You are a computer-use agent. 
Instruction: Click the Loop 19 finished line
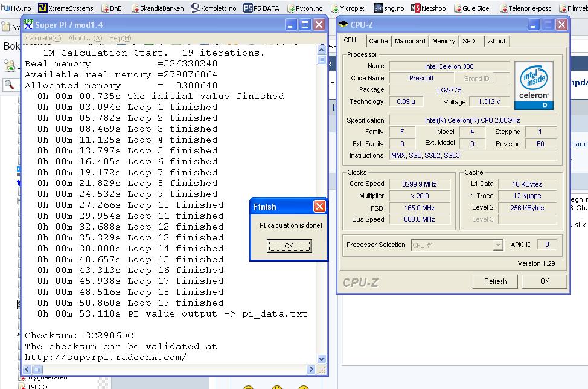130,303
